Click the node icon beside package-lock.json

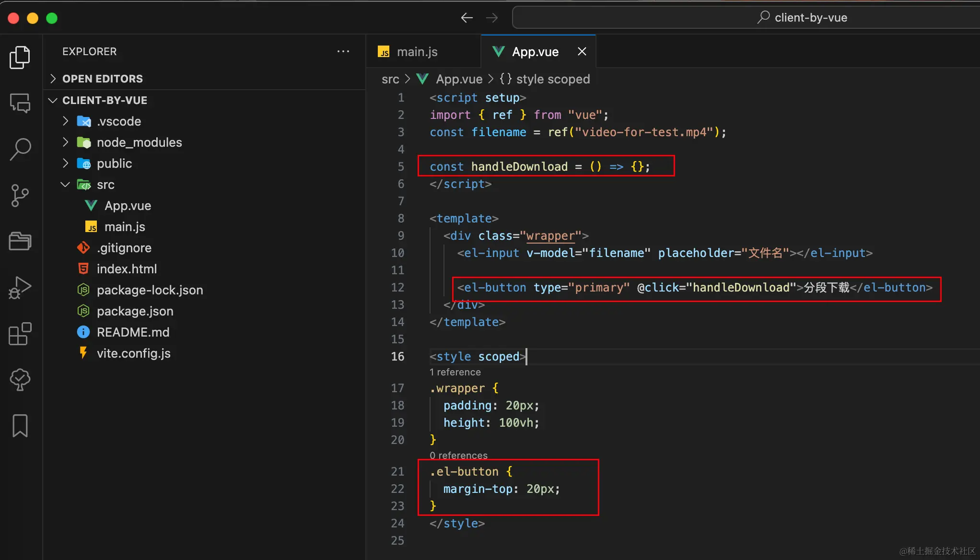pos(83,290)
